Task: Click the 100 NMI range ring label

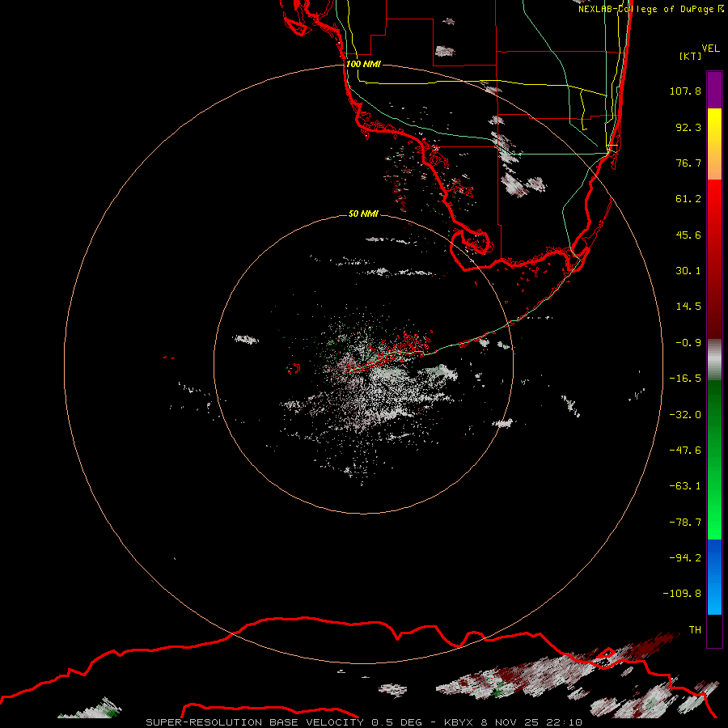Action: click(363, 64)
